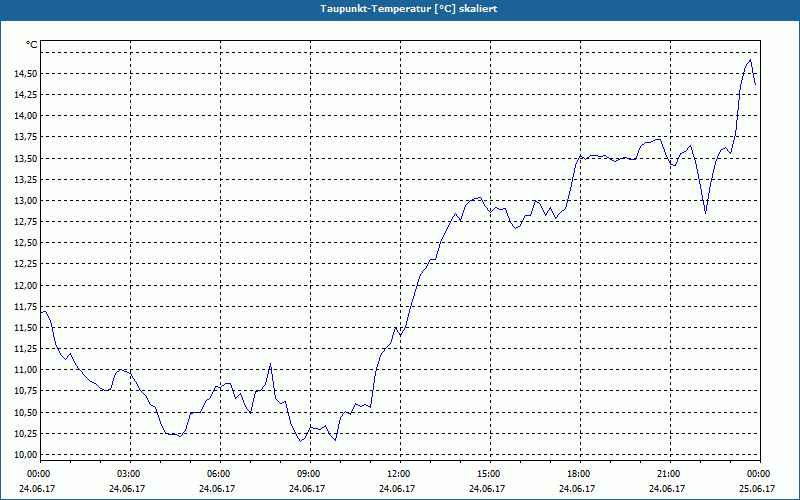Click the curve spike near 07:40
Image resolution: width=800 pixels, height=500 pixels.
coord(270,364)
